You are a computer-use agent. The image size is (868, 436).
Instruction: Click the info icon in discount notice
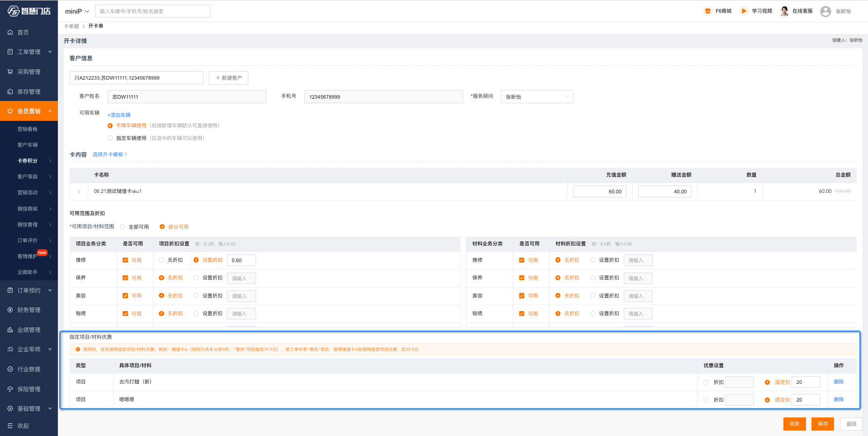[78, 350]
